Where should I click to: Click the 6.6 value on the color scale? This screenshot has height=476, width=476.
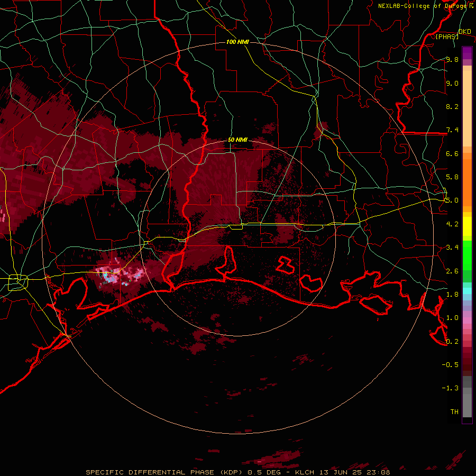452,153
